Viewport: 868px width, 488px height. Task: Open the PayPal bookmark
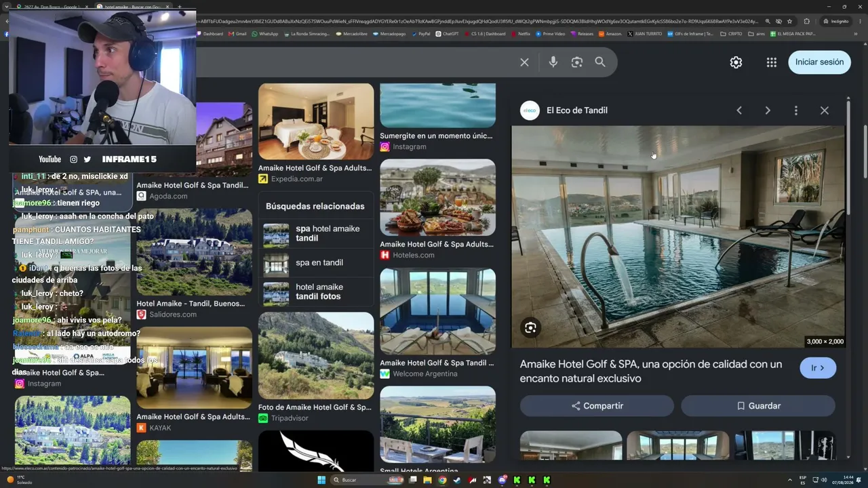click(421, 34)
